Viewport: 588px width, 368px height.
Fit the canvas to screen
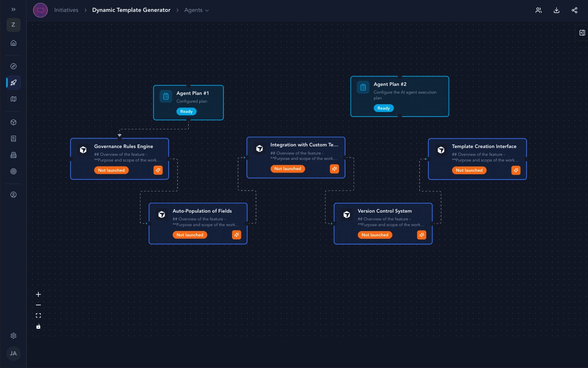pos(38,315)
